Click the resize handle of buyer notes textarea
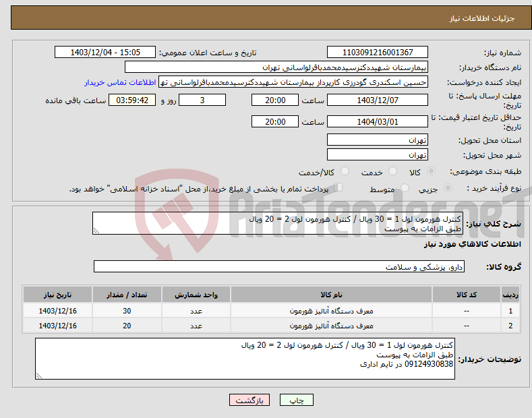The width and height of the screenshot is (532, 418). pyautogui.click(x=39, y=376)
